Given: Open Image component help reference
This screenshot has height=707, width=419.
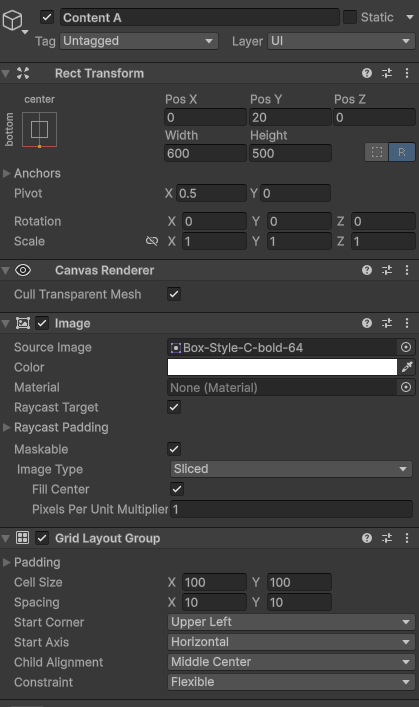Looking at the screenshot, I should 367,323.
